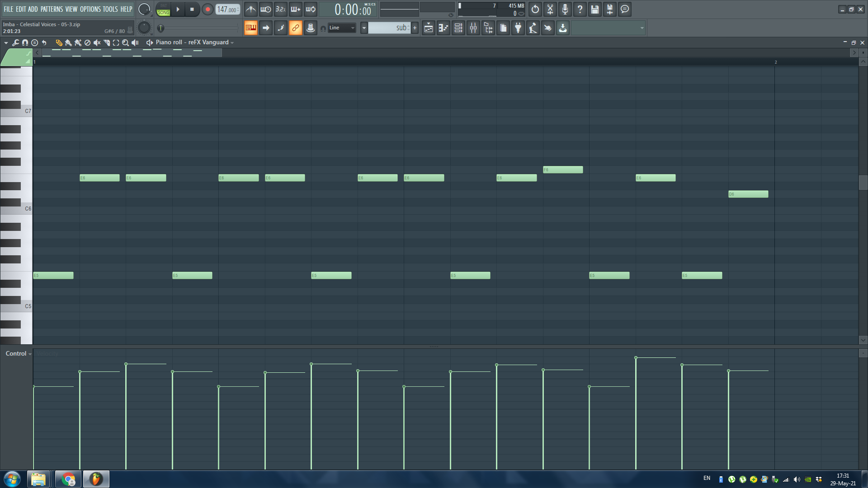Open the ADD menu
868x488 pixels.
33,9
